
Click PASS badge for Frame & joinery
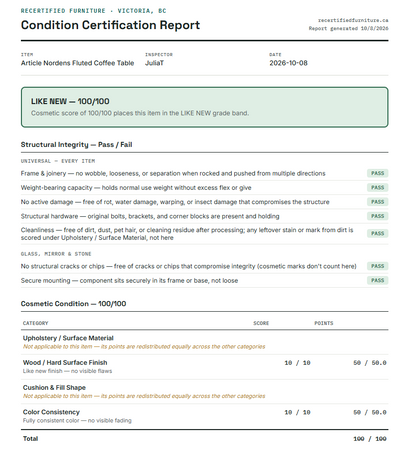[378, 173]
